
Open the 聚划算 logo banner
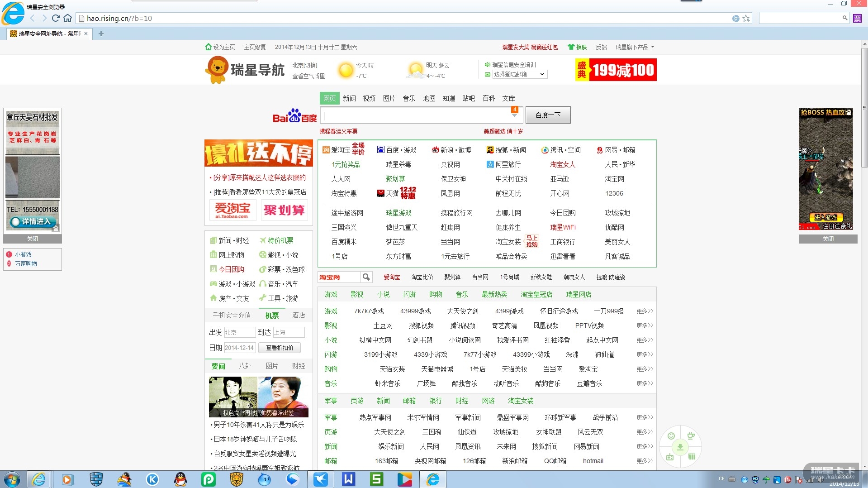tap(284, 210)
